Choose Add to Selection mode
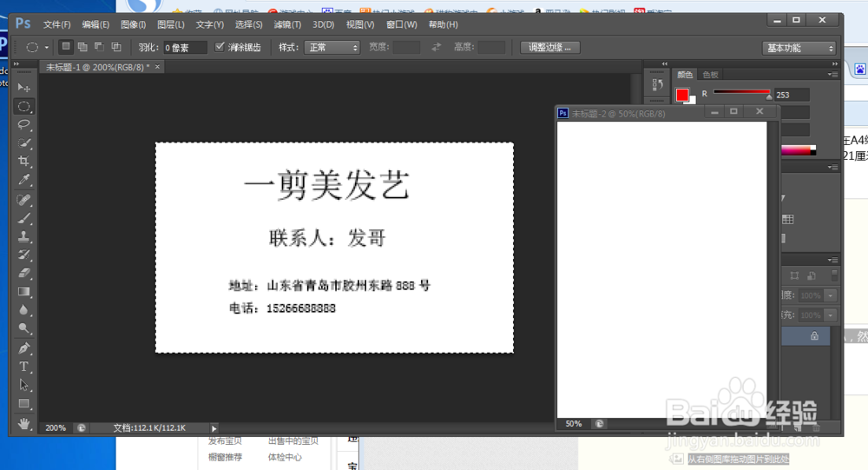The height and width of the screenshot is (470, 868). (x=82, y=47)
